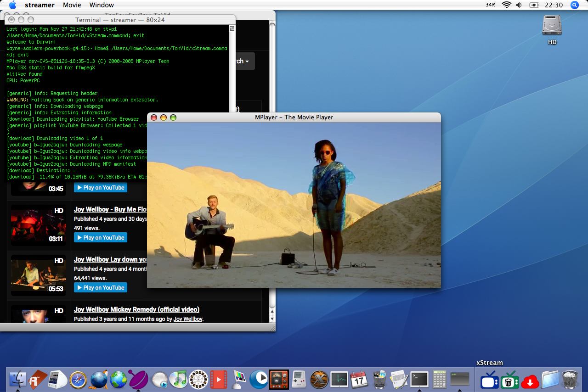Switch to Terminal via Dock icon
This screenshot has width=588, height=392.
tap(419, 380)
